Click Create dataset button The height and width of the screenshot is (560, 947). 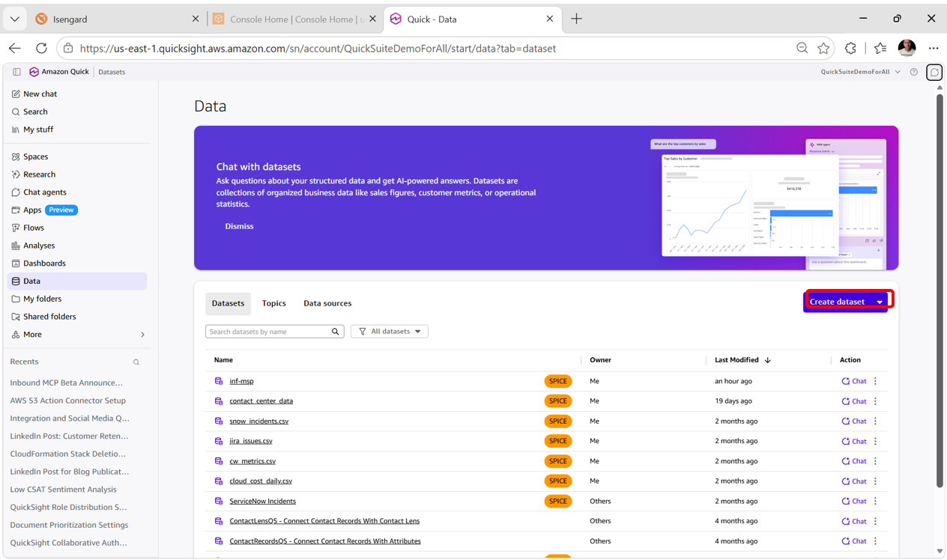pos(837,302)
